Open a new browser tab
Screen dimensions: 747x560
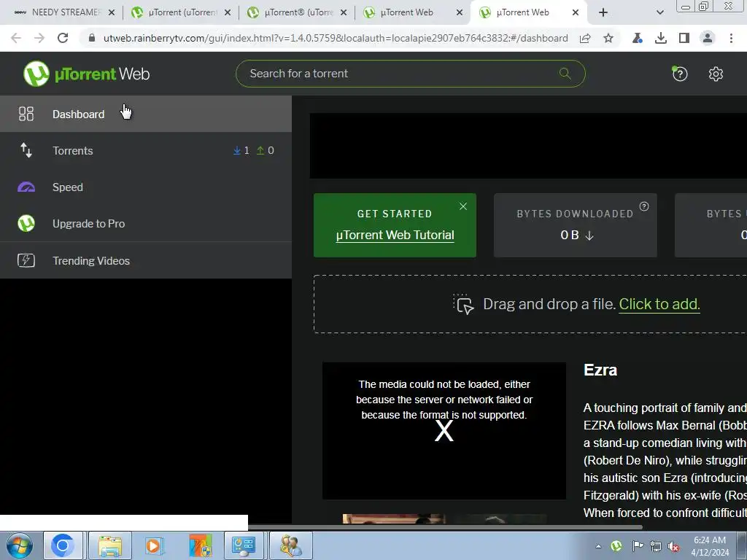[x=603, y=12]
